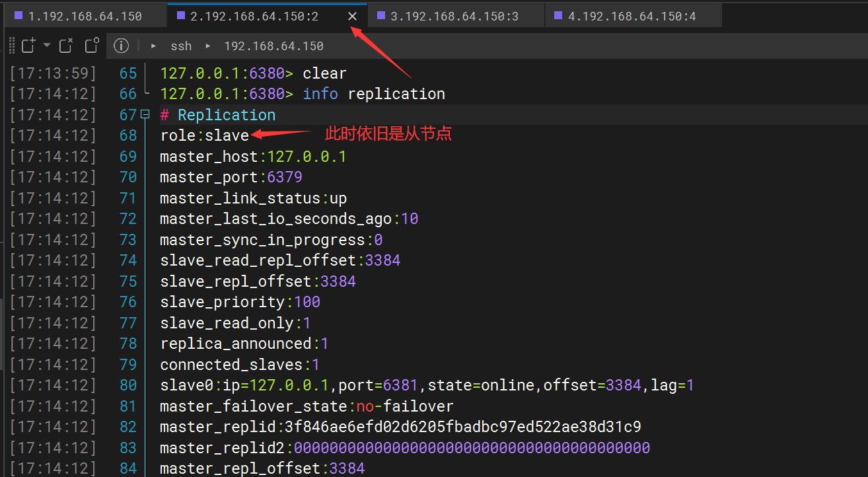Screen dimensions: 868x477
Task: Click the timestamp on line 81
Action: [x=53, y=406]
